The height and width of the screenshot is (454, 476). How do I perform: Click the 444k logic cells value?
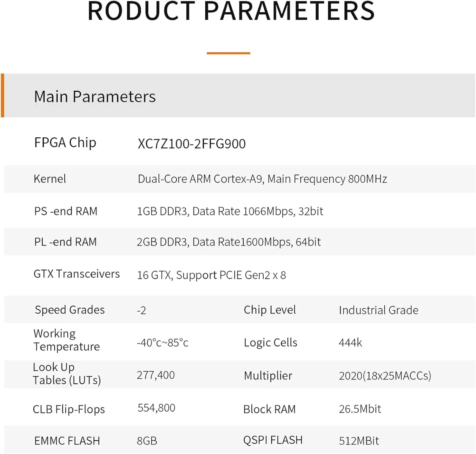click(x=350, y=343)
